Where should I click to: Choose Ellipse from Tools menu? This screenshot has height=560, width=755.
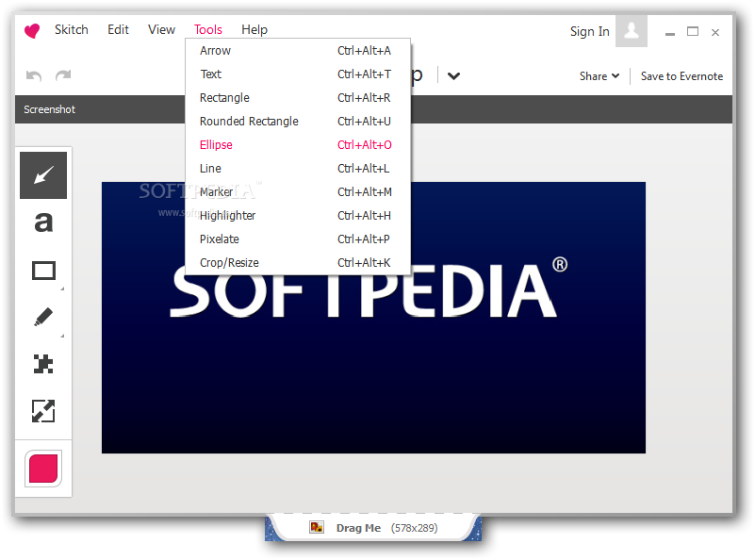(x=298, y=145)
